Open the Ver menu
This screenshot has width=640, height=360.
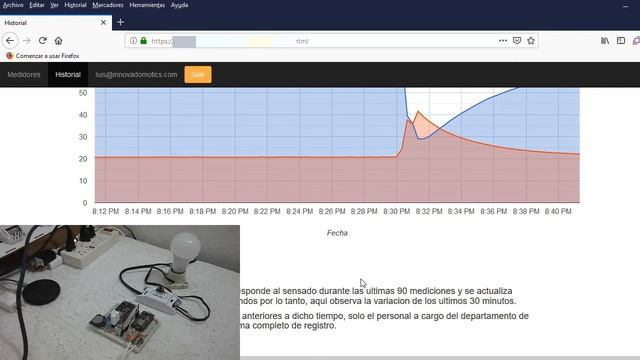[54, 5]
